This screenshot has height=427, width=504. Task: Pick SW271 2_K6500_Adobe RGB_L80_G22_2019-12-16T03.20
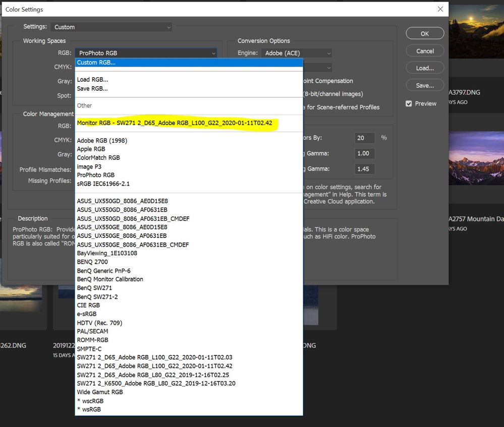click(189, 383)
